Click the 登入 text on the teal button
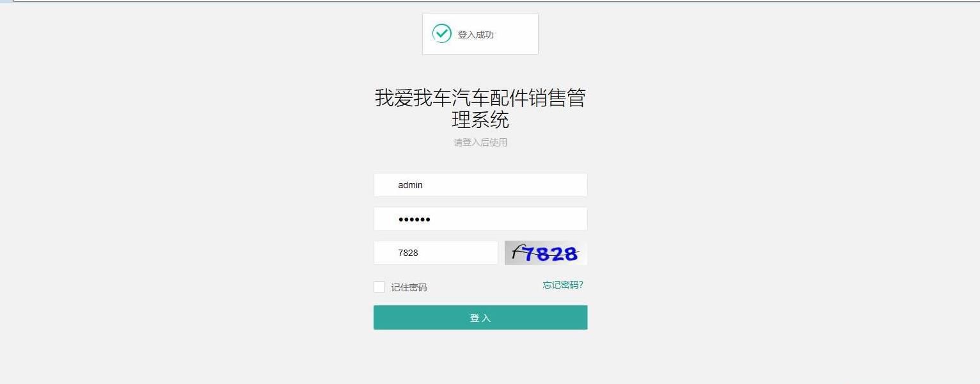The height and width of the screenshot is (384, 980). coord(480,318)
